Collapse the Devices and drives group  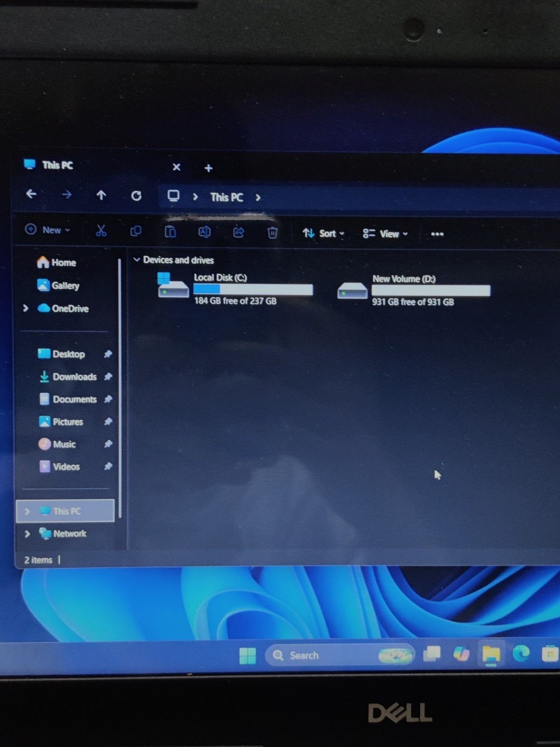(137, 260)
